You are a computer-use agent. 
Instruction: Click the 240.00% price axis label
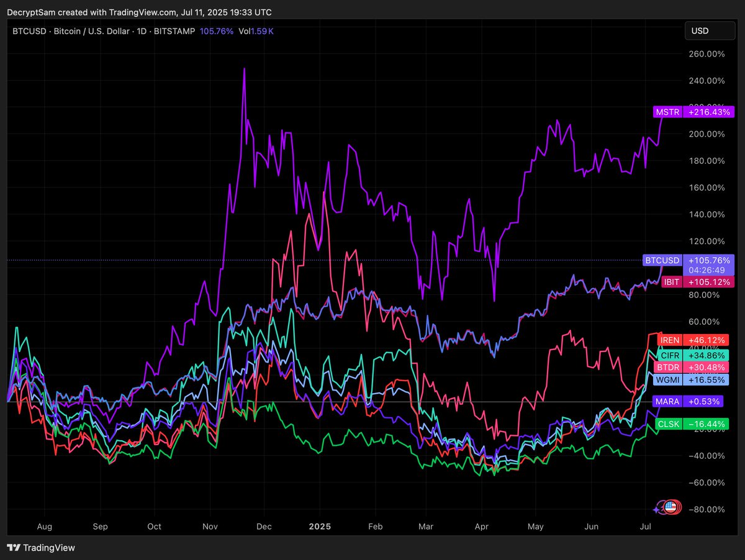tap(707, 81)
